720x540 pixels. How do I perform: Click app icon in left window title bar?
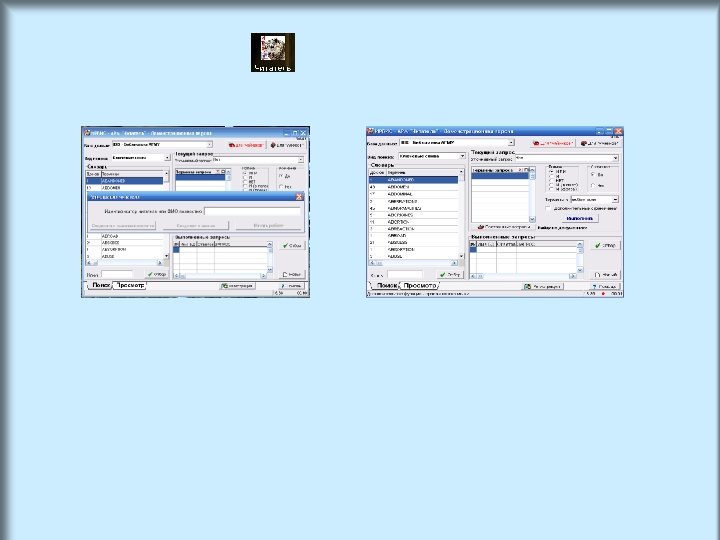[x=87, y=133]
